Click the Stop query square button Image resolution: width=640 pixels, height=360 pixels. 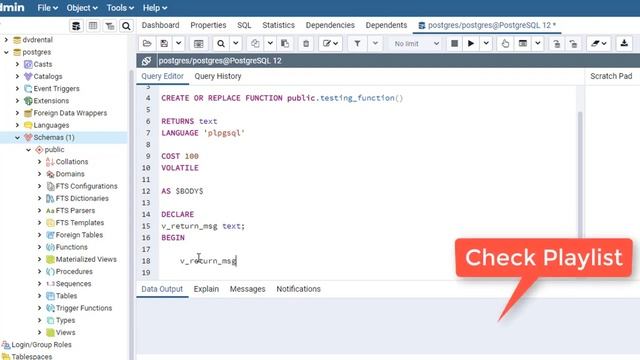pos(454,43)
